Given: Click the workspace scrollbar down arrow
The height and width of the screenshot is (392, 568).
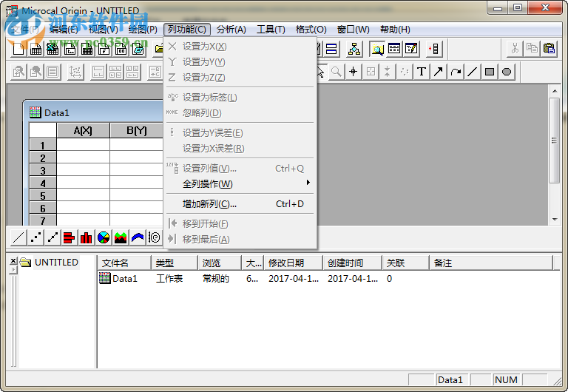Looking at the screenshot, I should [x=555, y=220].
